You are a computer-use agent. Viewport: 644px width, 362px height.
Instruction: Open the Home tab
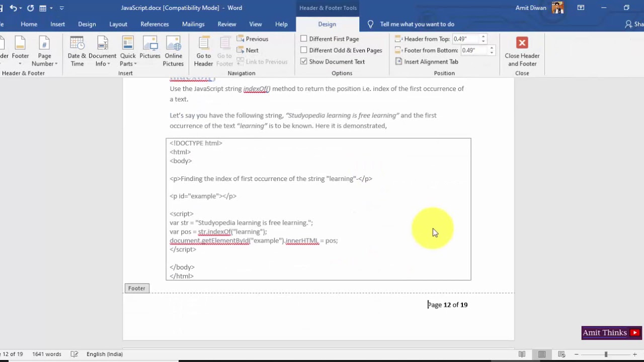click(29, 24)
